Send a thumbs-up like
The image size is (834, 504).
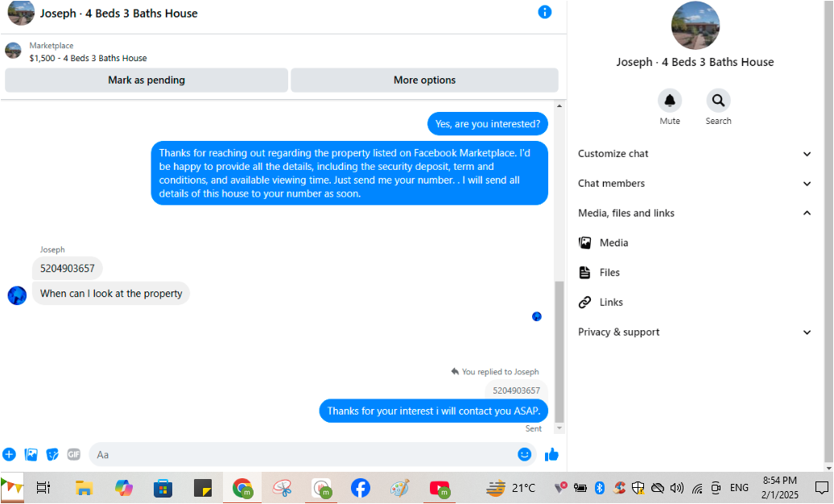click(551, 455)
